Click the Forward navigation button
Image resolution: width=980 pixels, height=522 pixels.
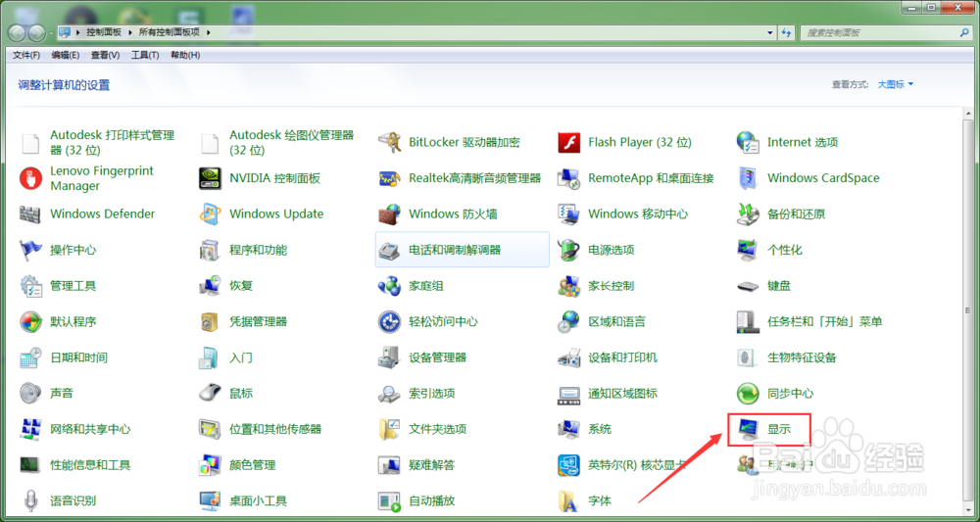[x=36, y=32]
